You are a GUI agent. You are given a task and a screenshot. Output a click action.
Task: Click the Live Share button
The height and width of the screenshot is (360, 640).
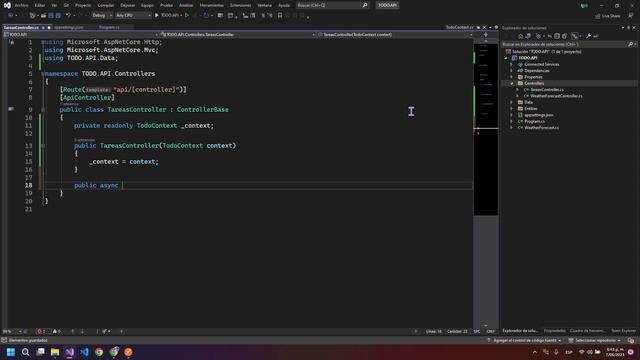click(x=607, y=16)
